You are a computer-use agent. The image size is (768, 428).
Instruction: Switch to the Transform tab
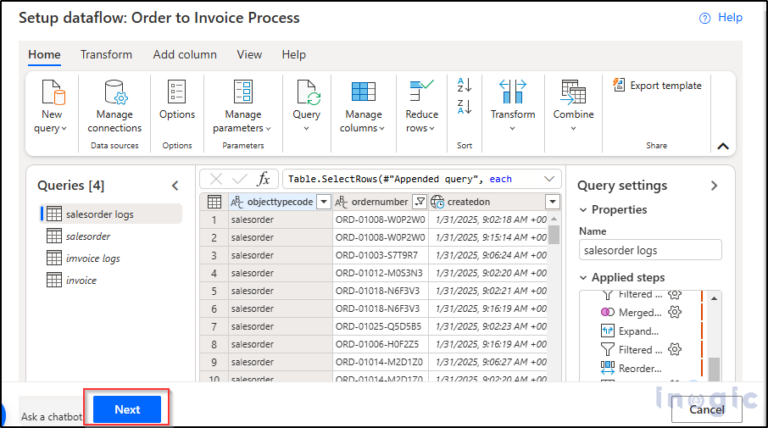106,54
